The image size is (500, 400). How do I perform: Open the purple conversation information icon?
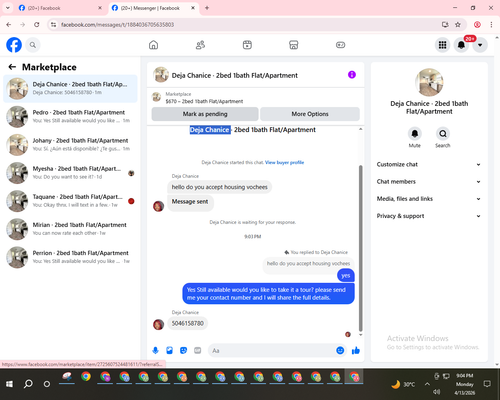click(352, 75)
